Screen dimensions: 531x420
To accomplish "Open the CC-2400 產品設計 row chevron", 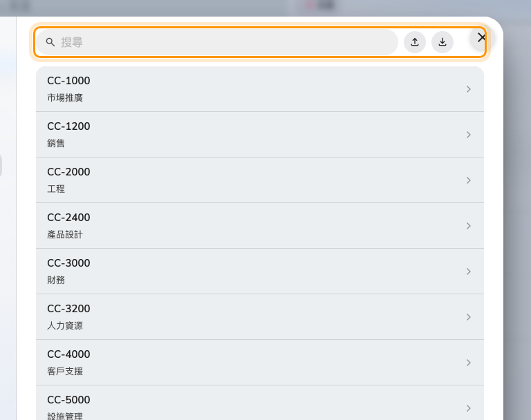I will [x=469, y=226].
